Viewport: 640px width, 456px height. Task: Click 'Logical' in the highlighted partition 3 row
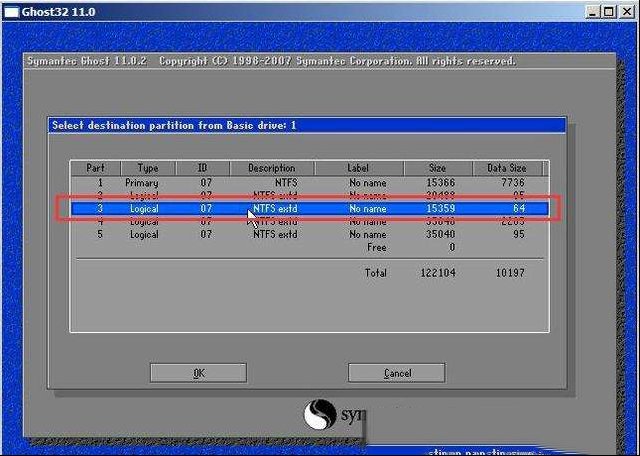coord(144,209)
